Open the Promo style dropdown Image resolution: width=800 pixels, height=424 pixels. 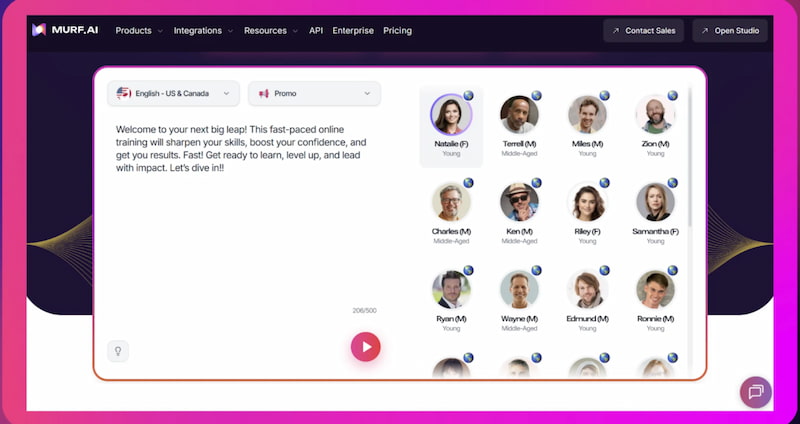coord(314,93)
